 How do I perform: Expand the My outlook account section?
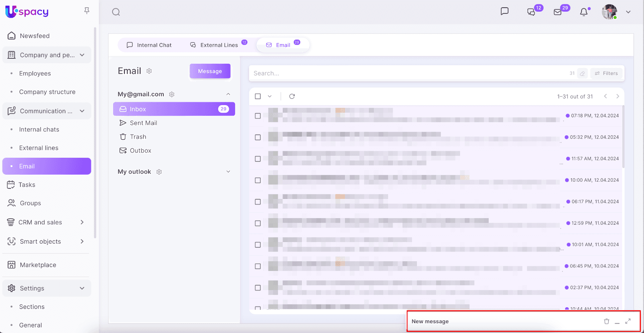tap(228, 172)
